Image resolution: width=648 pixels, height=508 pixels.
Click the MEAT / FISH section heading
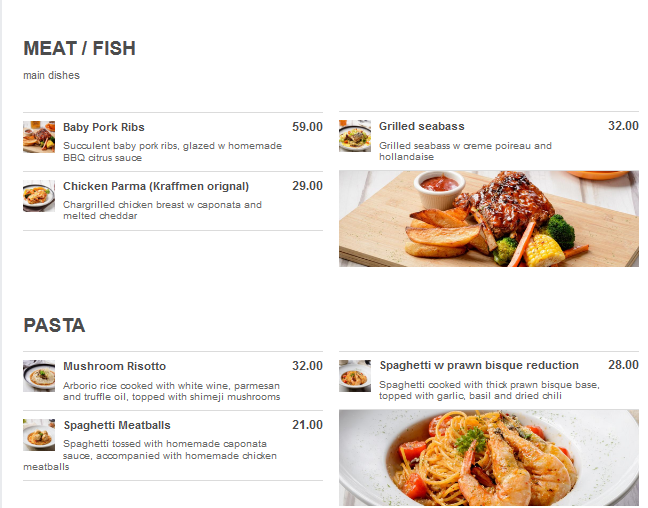tap(79, 48)
